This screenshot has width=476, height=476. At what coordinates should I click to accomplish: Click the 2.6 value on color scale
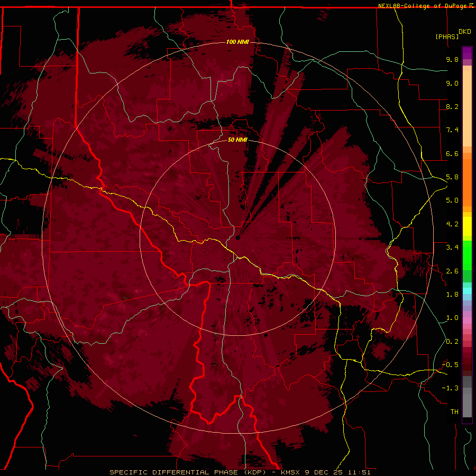point(452,271)
